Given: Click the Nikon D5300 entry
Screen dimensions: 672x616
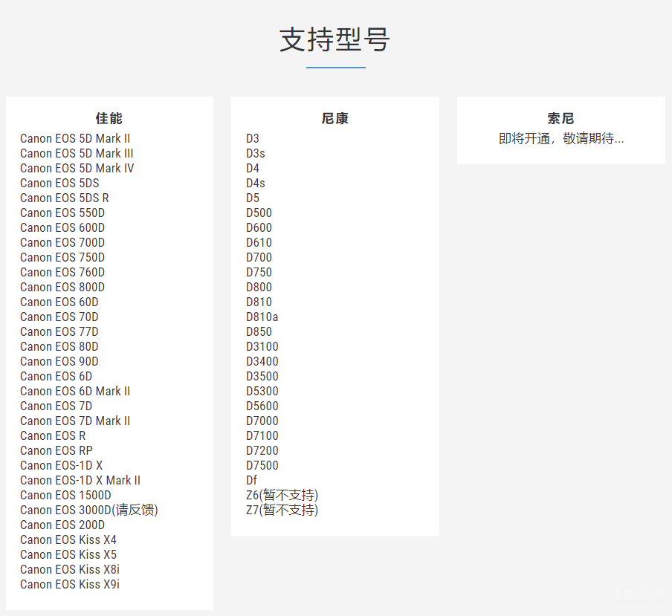Looking at the screenshot, I should click(x=262, y=391).
